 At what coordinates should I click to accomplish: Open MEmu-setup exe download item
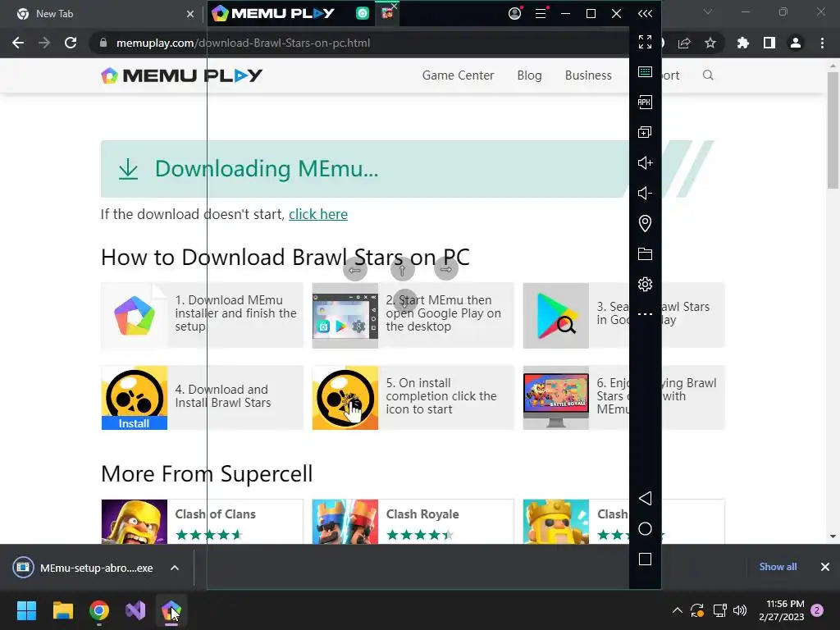tap(84, 568)
